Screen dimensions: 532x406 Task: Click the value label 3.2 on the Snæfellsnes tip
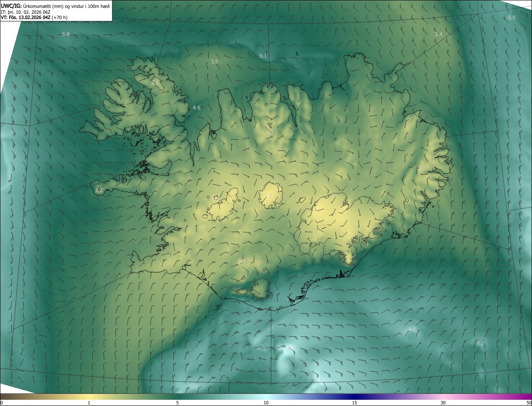click(99, 190)
